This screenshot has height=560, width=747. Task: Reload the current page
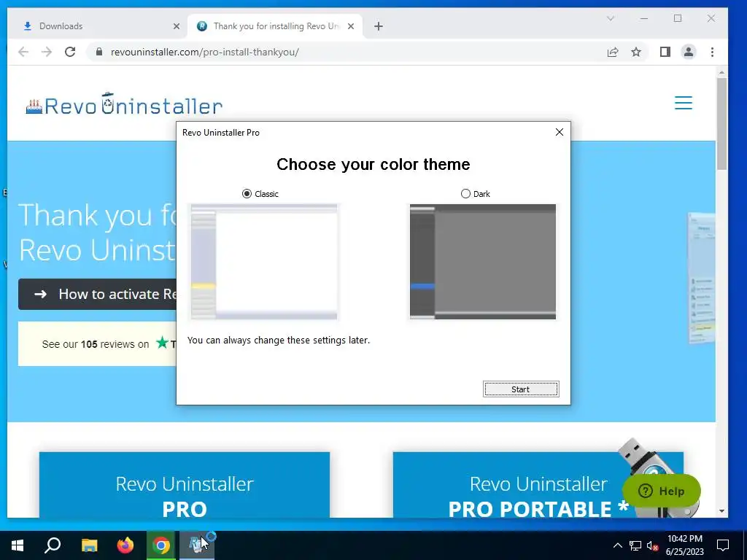click(70, 52)
